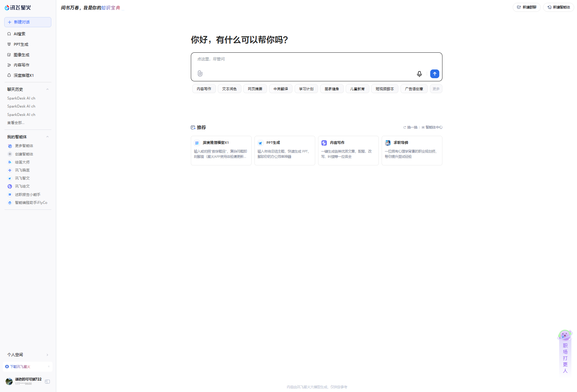The image size is (577, 392).
Task: Open the 求职导师 recommendation card
Action: (412, 150)
